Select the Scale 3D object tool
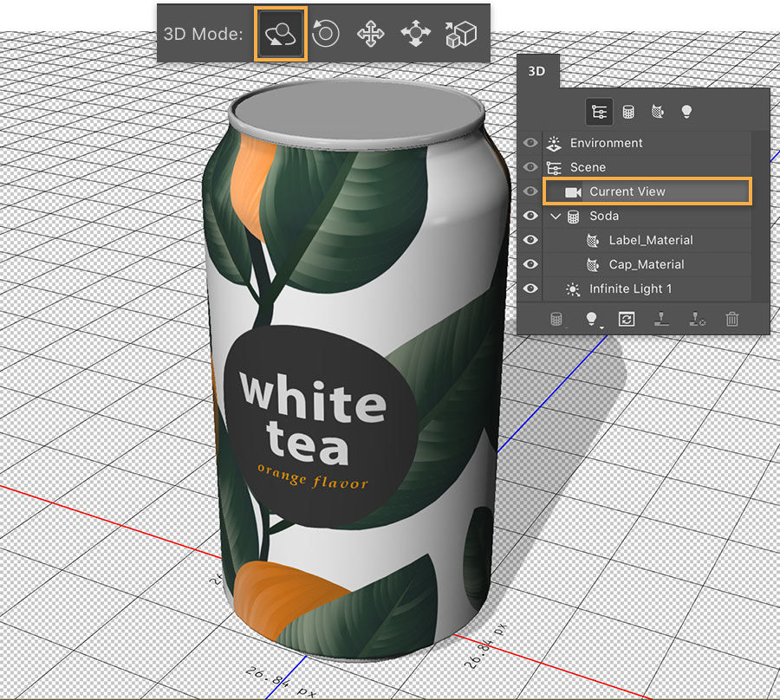Screen dimensions: 780x700 click(460, 33)
